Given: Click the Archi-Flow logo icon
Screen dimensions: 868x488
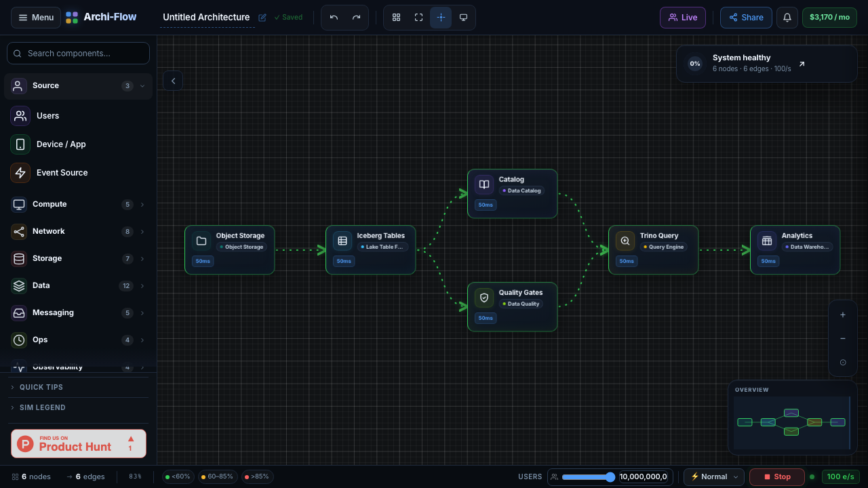Looking at the screenshot, I should click(72, 18).
